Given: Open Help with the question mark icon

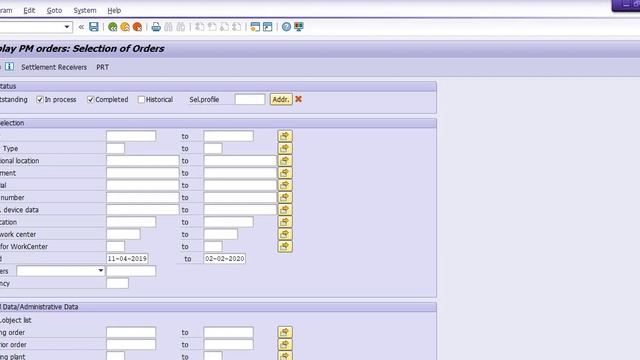Looking at the screenshot, I should point(287,27).
